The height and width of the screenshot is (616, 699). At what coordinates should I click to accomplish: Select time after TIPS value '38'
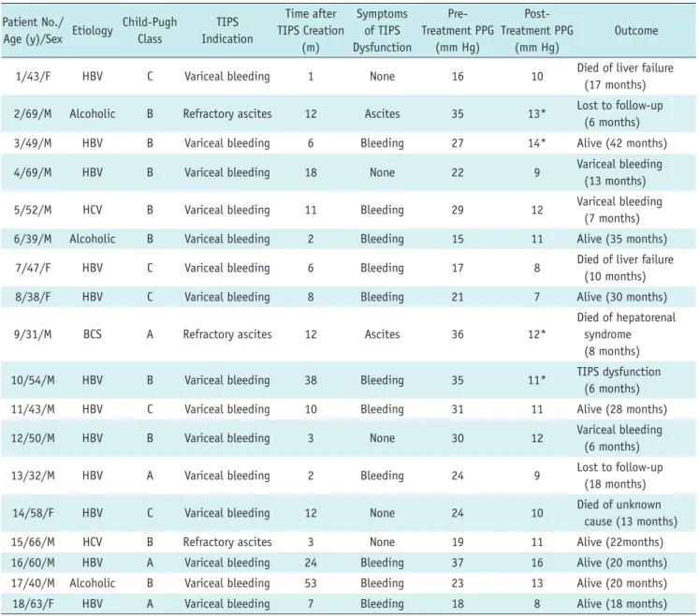click(x=311, y=380)
